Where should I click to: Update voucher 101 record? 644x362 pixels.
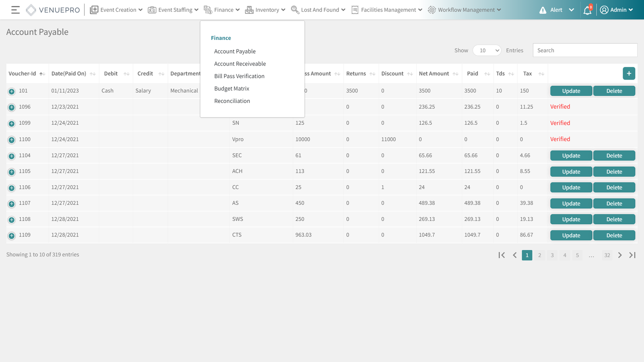tap(571, 91)
